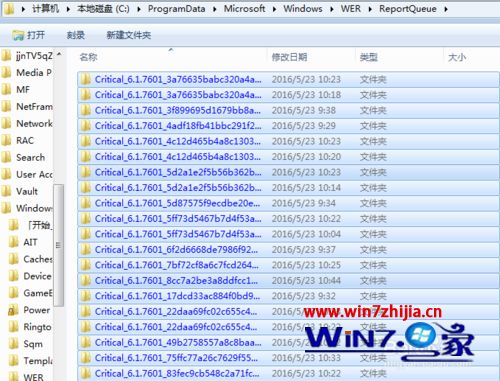Select Search folder in navigation tree
Image resolution: width=500 pixels, height=381 pixels.
pyautogui.click(x=23, y=157)
